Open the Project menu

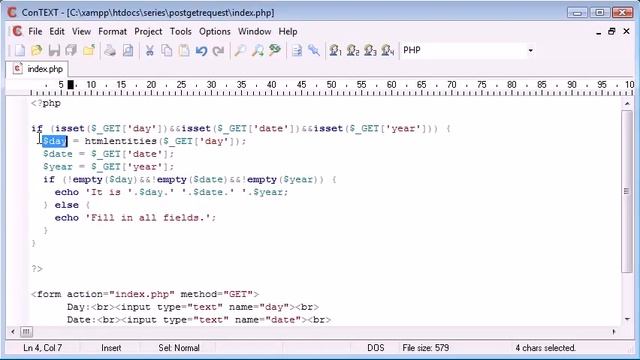point(148,31)
